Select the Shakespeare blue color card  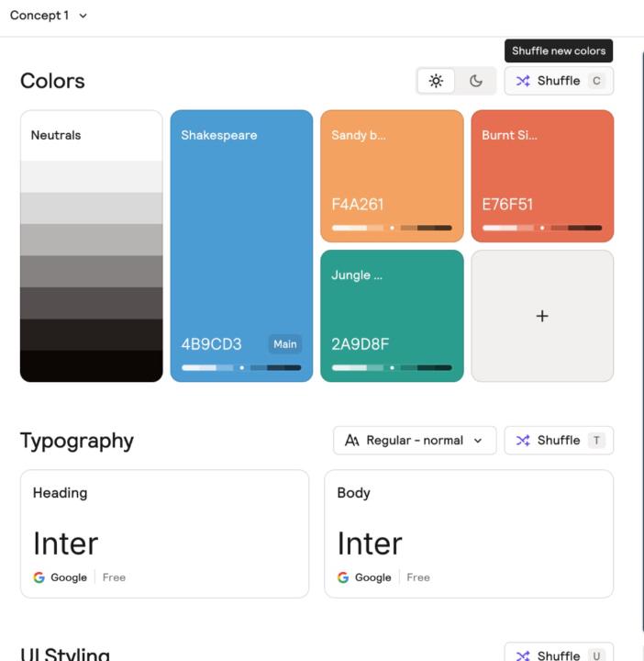coord(241,239)
